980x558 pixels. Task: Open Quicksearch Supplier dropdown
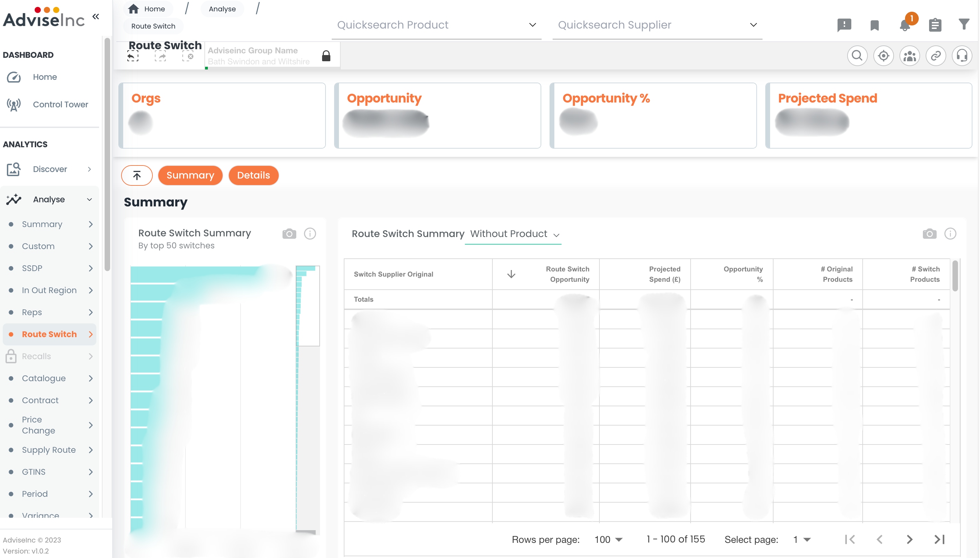pos(657,25)
